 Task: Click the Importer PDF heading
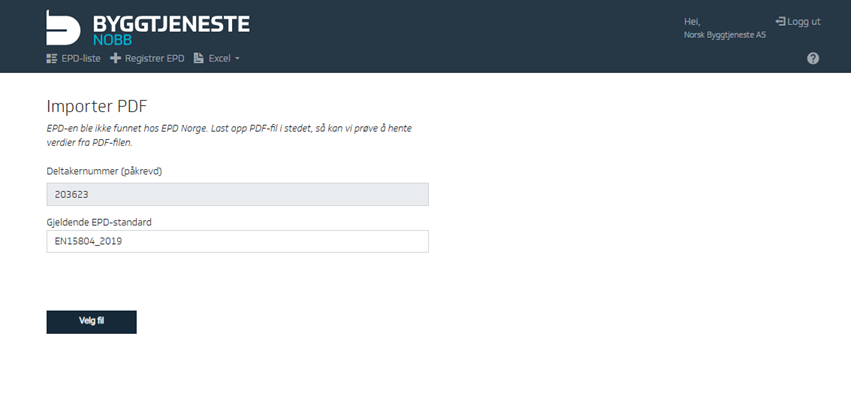(x=97, y=107)
